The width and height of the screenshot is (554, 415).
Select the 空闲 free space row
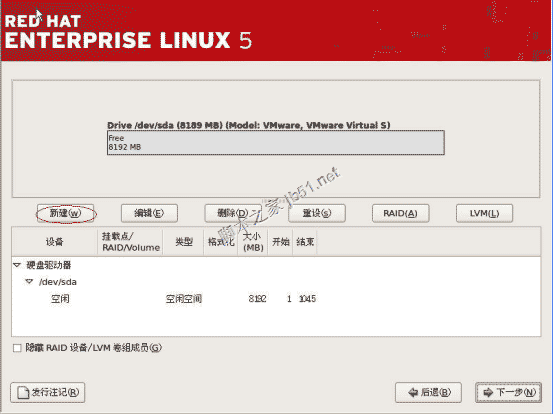point(276,299)
